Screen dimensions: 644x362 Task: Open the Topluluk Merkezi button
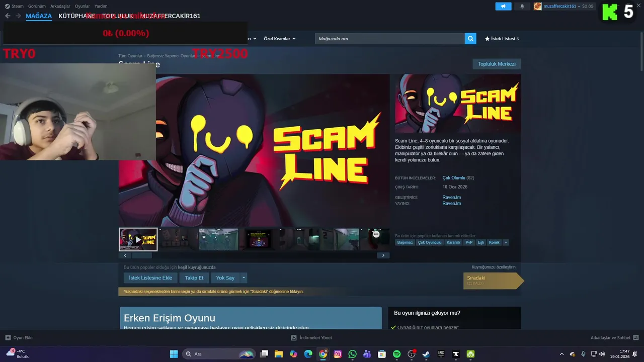pos(497,64)
